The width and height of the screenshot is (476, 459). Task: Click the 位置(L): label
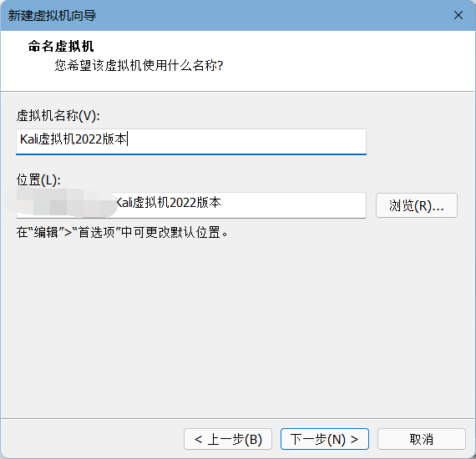(38, 180)
